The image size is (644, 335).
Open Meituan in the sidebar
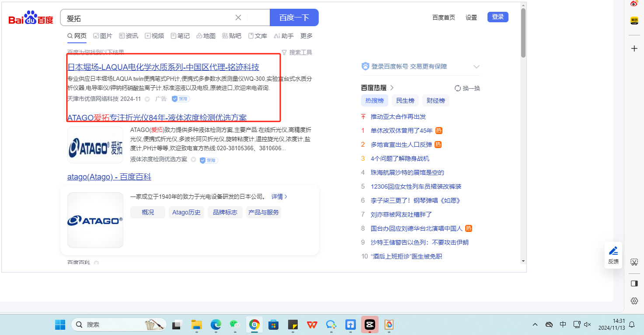pos(634,21)
